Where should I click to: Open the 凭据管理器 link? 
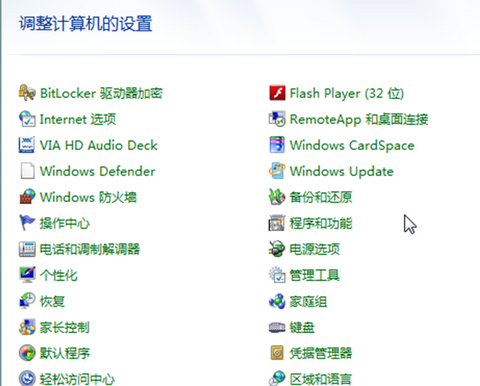pyautogui.click(x=321, y=353)
